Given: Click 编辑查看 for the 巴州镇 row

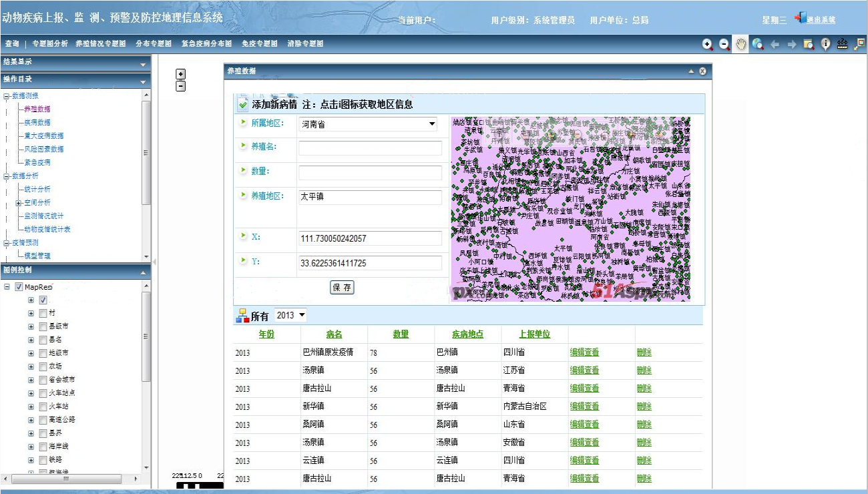Looking at the screenshot, I should [584, 352].
